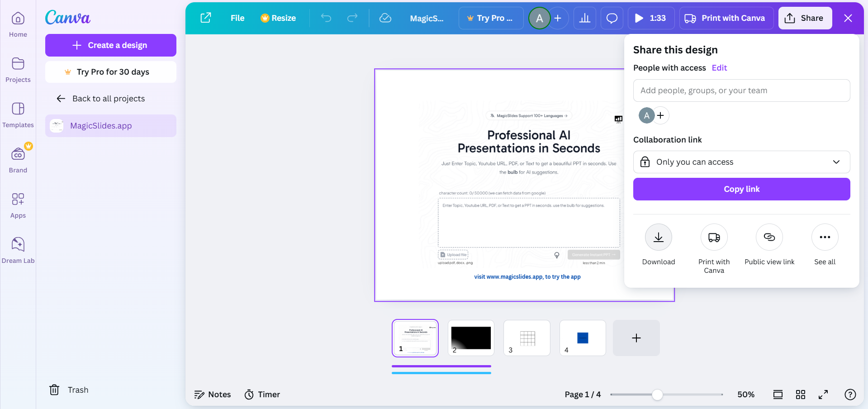Click Try Pro in the top toolbar
868x409 pixels.
(x=491, y=18)
